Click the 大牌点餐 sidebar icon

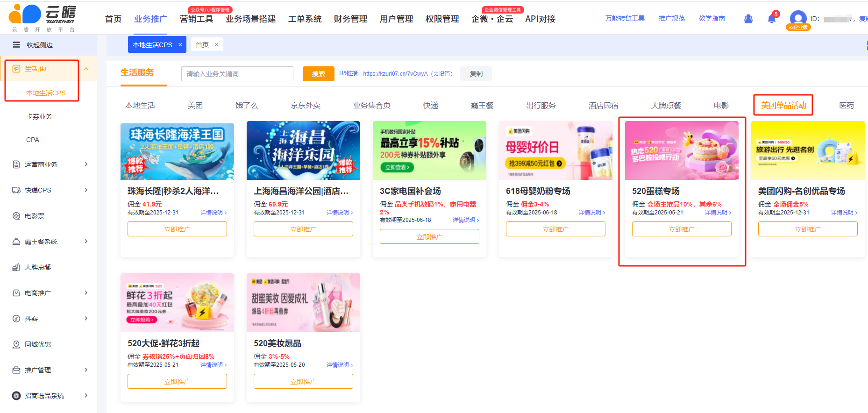16,267
